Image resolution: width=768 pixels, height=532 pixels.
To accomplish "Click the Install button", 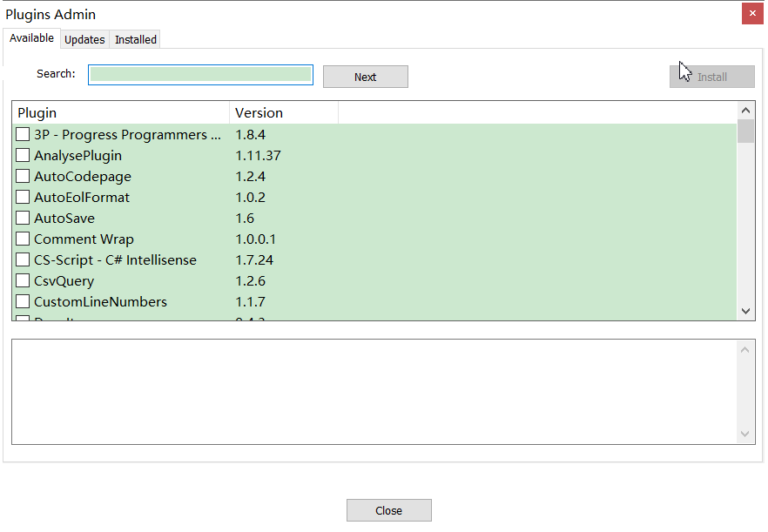I will click(711, 77).
